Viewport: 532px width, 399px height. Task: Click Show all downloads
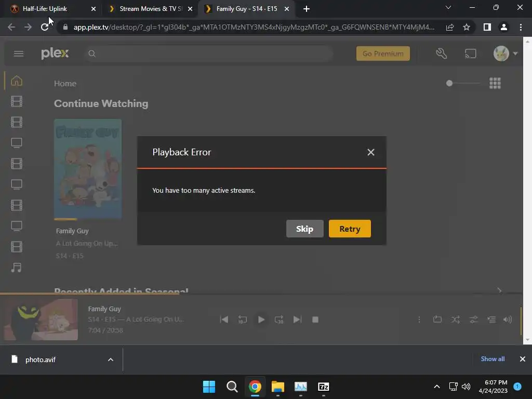pyautogui.click(x=493, y=359)
